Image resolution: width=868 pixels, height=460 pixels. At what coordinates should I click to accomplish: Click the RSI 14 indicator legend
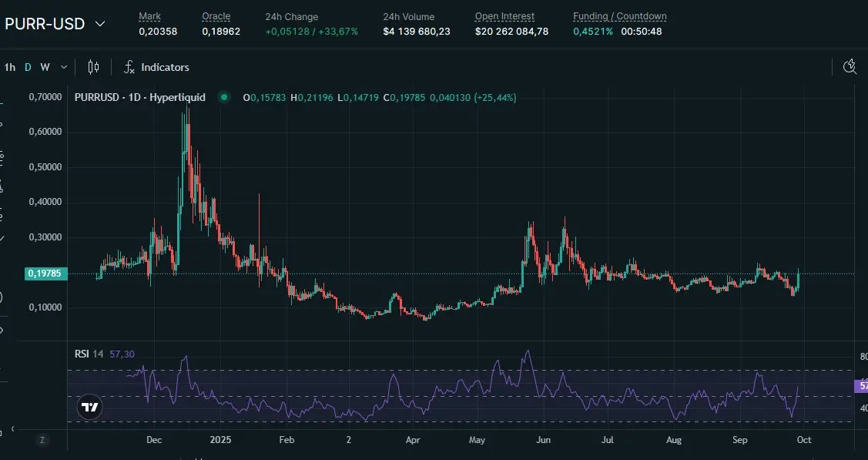89,354
